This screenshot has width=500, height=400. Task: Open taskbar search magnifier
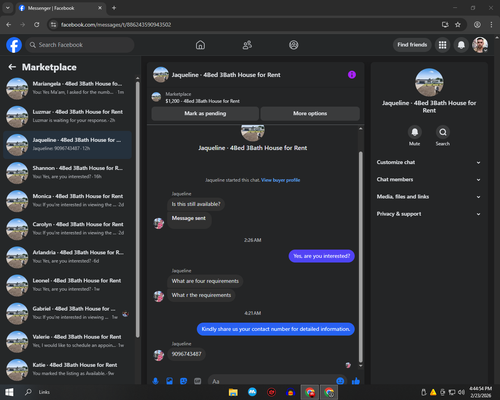(29, 392)
